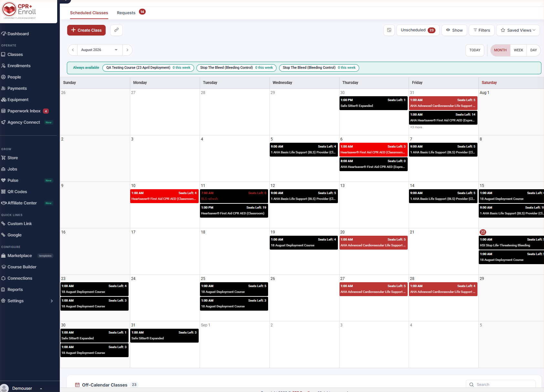Go to previous month arrow

point(73,50)
